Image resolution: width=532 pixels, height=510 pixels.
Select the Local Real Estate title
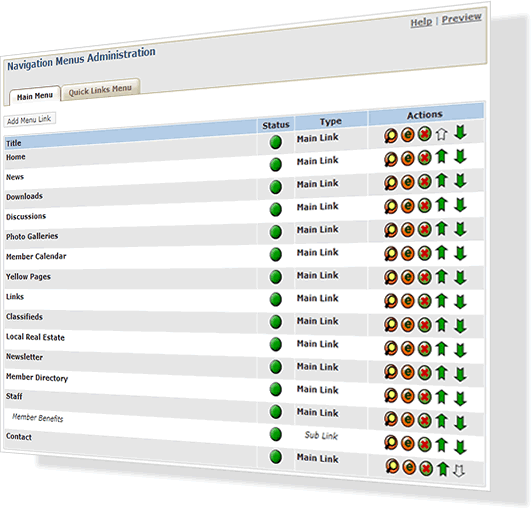point(35,337)
